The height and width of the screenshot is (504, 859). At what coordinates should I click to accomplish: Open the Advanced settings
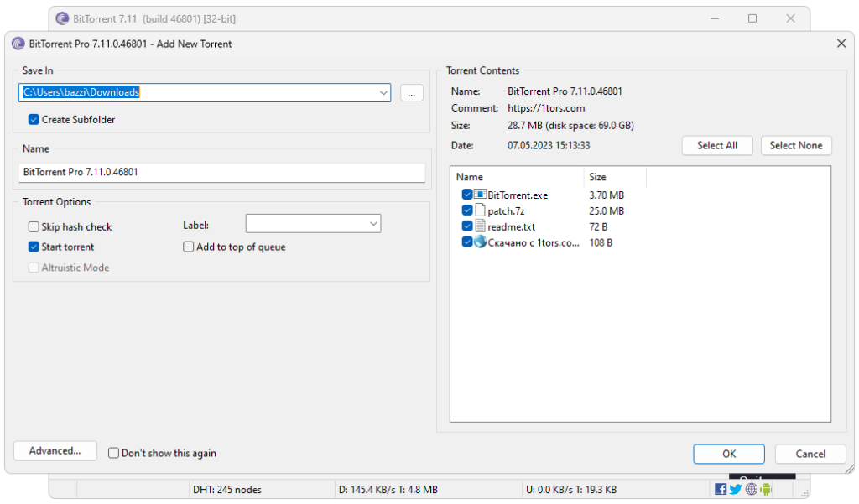click(55, 450)
